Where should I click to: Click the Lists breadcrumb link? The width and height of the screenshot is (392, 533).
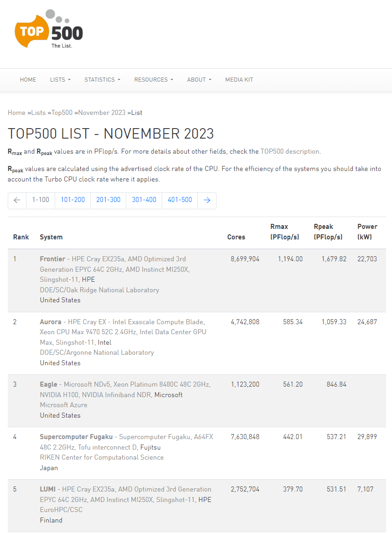pos(38,113)
